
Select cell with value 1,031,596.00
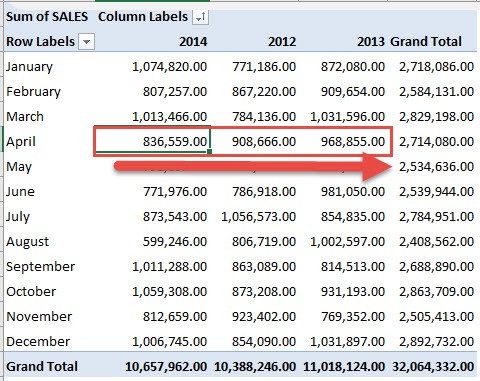point(347,117)
